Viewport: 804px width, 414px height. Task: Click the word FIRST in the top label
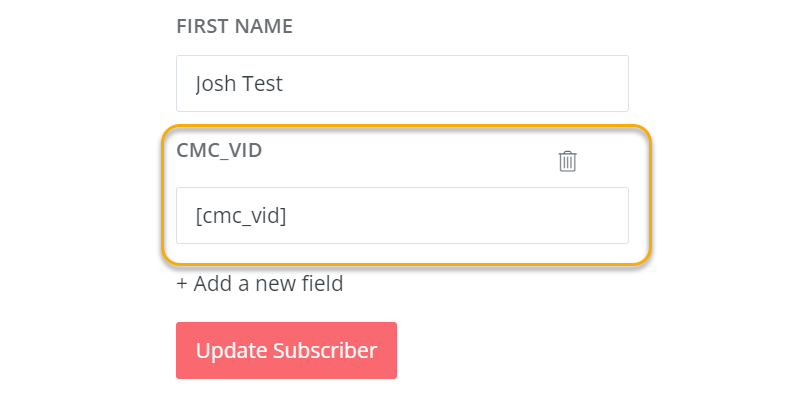203,27
